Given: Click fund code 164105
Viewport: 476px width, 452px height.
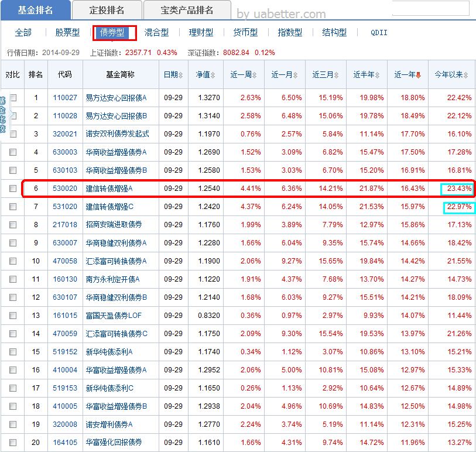Looking at the screenshot, I should coord(65,443).
